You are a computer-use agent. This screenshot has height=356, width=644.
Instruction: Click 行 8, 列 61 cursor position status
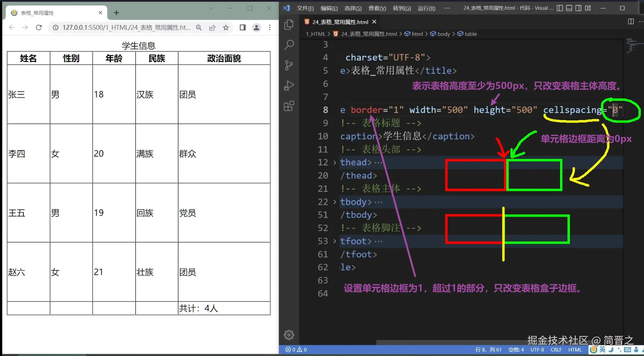(488, 350)
